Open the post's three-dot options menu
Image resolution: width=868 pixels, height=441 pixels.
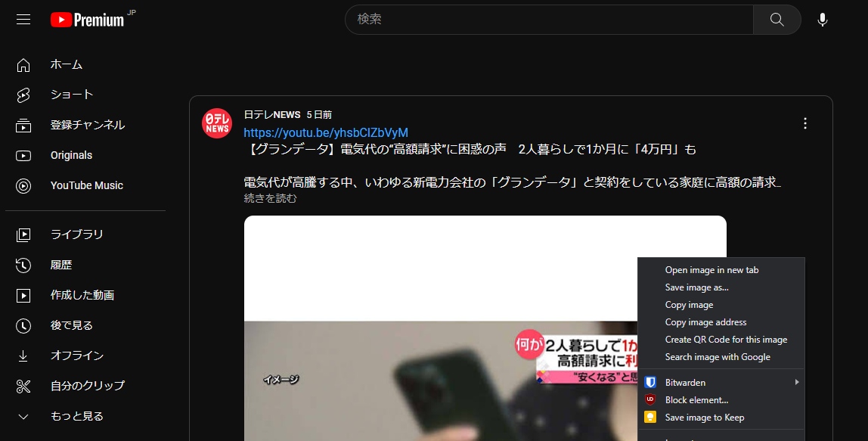(805, 123)
